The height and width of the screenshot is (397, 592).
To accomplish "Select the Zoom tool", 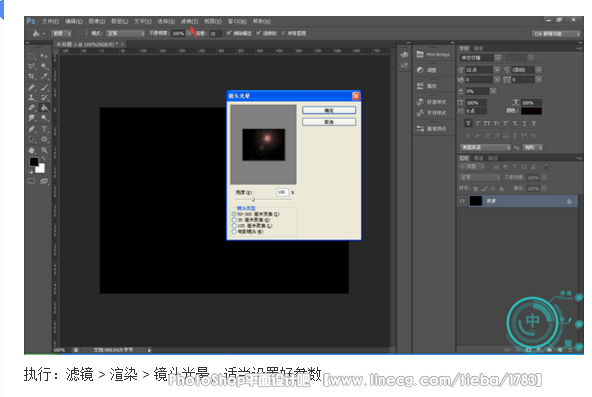I will pyautogui.click(x=45, y=150).
